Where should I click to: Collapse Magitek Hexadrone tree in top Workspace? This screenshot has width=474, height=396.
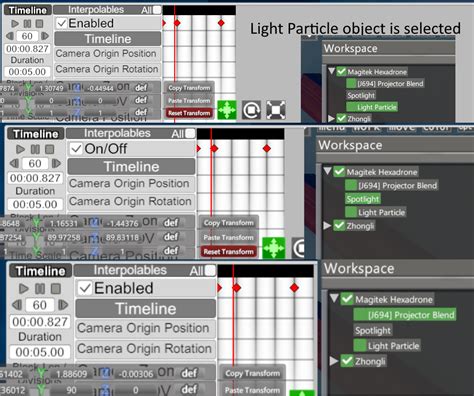tap(331, 71)
